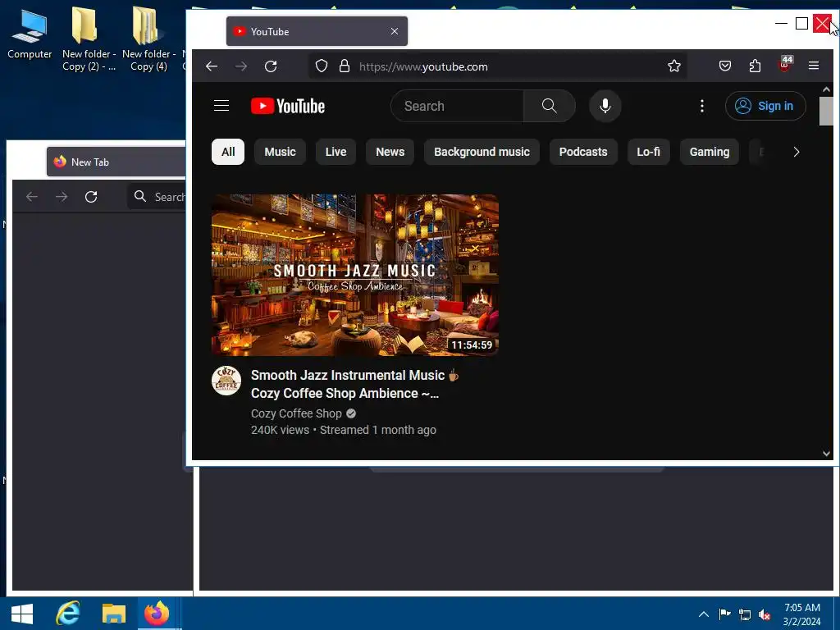Open the taskbar clock showing 7:05 AM
Screen dimensions: 840x630
(802, 614)
